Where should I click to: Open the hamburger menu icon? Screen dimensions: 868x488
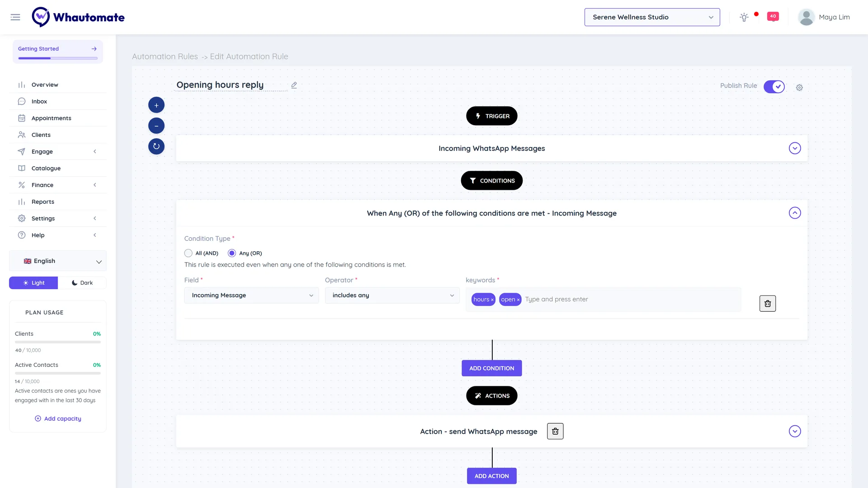(x=15, y=17)
